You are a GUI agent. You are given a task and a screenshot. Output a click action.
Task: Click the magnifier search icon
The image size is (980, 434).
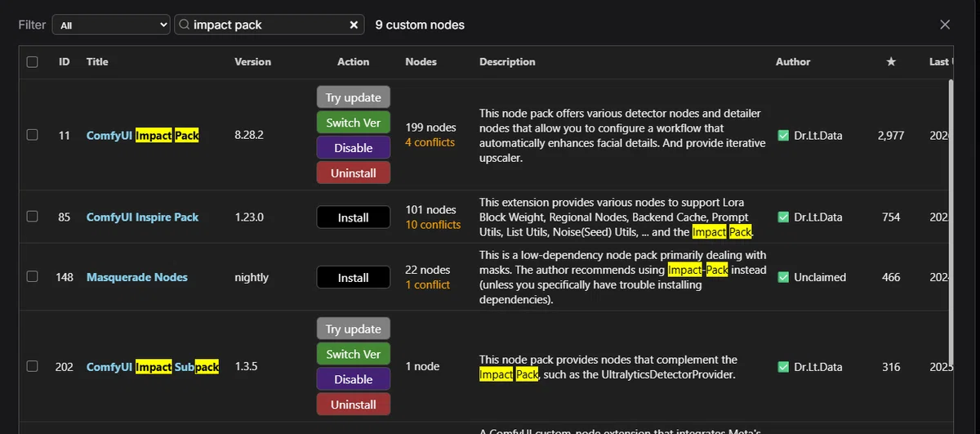(x=184, y=25)
